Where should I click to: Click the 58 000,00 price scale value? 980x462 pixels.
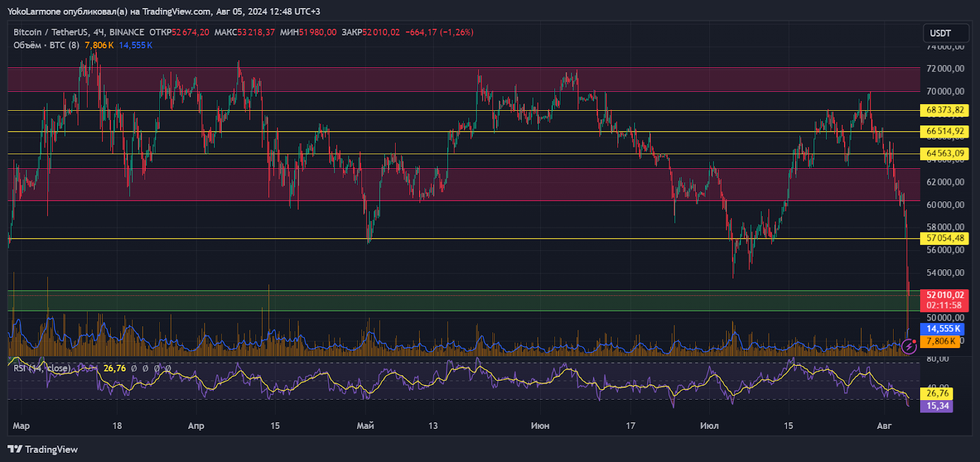pyautogui.click(x=945, y=227)
